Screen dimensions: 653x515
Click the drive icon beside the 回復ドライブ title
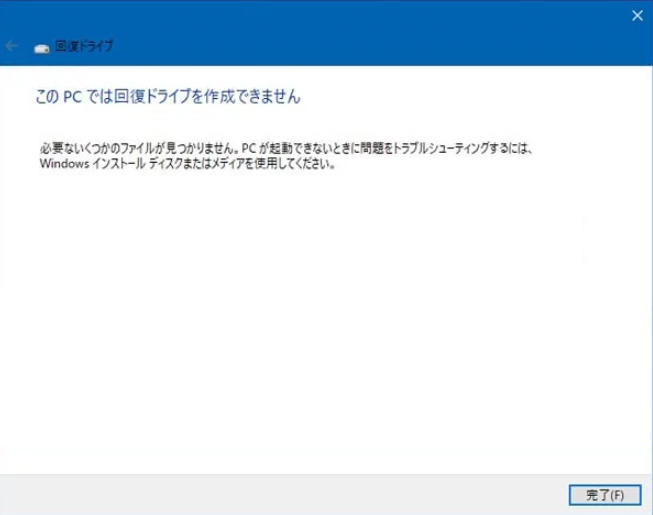[42, 49]
